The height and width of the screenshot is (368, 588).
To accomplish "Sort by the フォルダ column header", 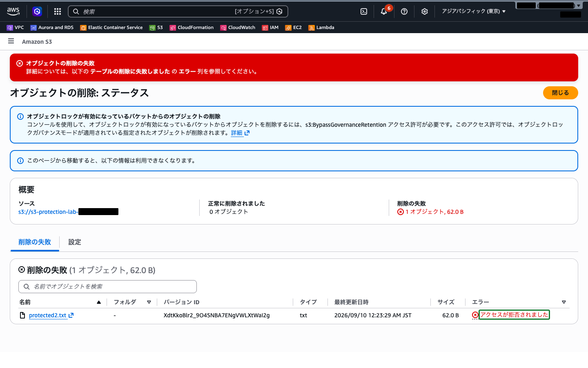I will (132, 302).
